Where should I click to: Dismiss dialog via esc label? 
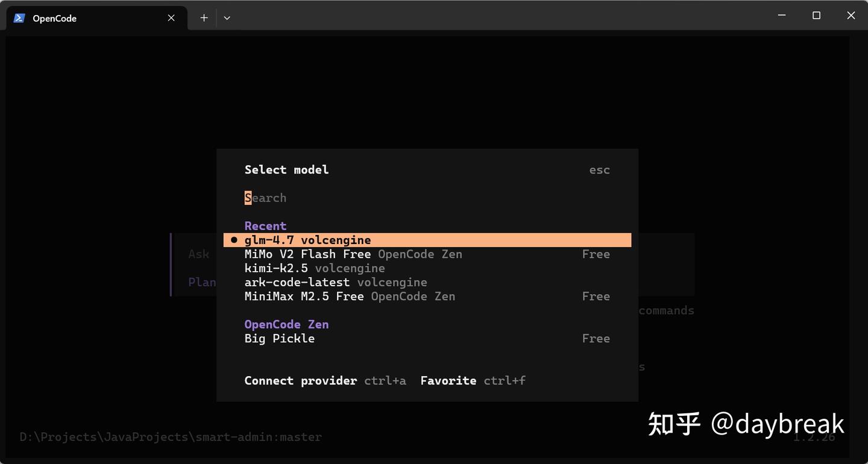point(599,170)
